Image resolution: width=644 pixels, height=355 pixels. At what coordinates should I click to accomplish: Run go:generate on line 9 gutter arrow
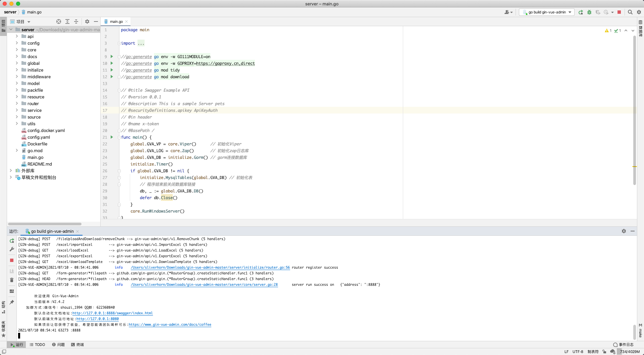(x=112, y=56)
